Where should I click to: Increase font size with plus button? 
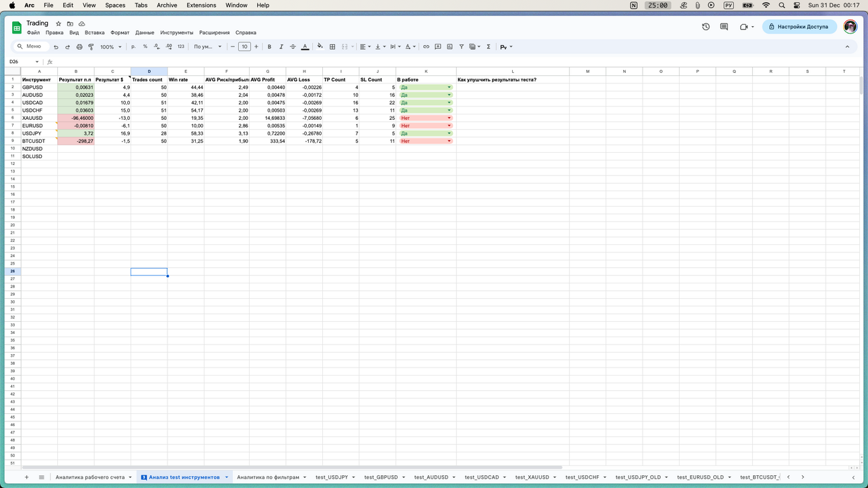[x=256, y=47]
